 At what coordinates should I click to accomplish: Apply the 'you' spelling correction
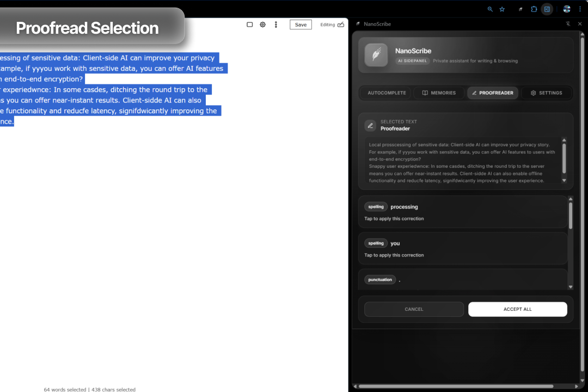click(x=463, y=248)
